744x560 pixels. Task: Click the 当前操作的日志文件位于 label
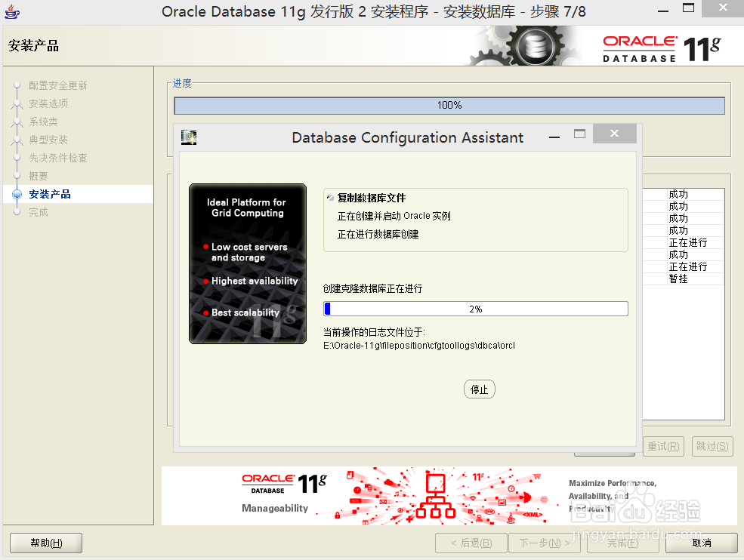[x=374, y=332]
